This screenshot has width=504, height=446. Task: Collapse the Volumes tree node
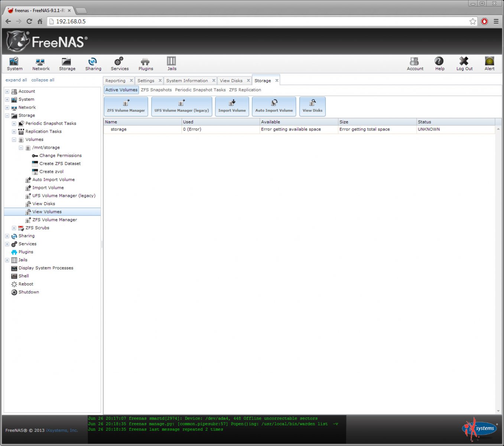pyautogui.click(x=14, y=140)
